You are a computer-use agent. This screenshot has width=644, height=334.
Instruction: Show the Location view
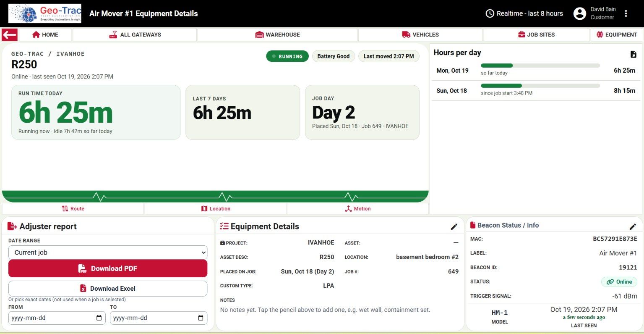(216, 208)
